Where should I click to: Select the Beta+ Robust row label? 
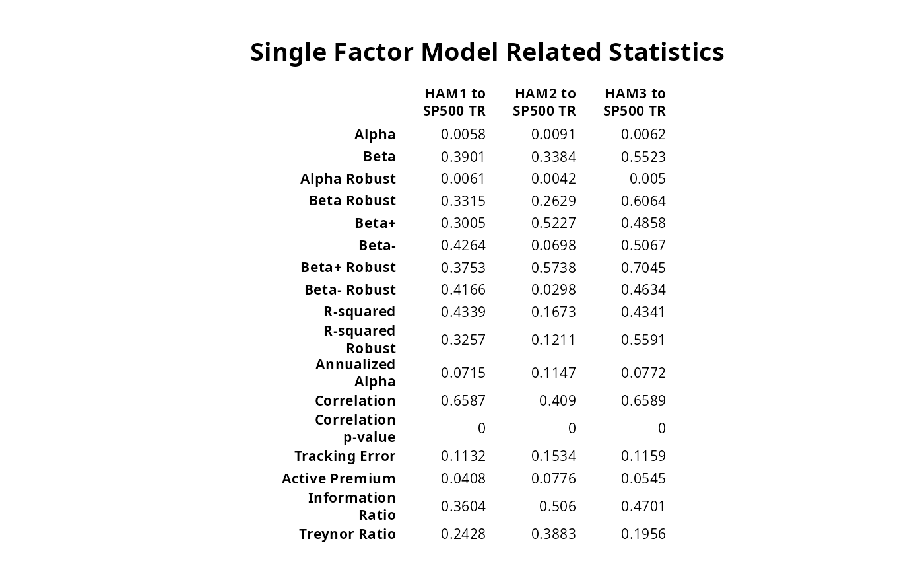(348, 268)
